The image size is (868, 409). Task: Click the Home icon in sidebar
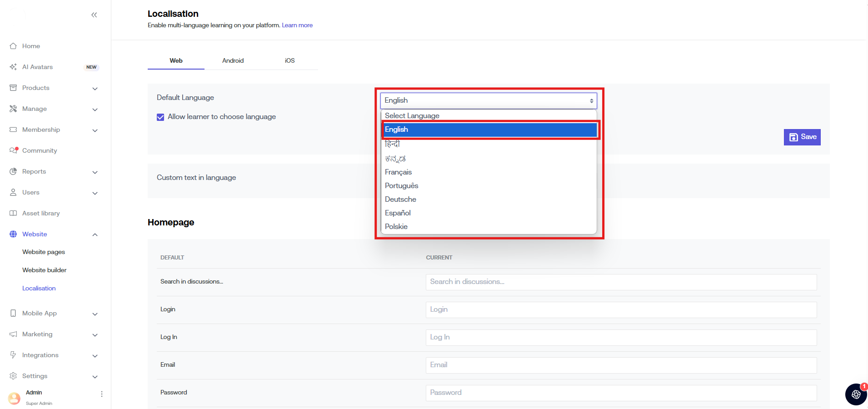pos(13,46)
